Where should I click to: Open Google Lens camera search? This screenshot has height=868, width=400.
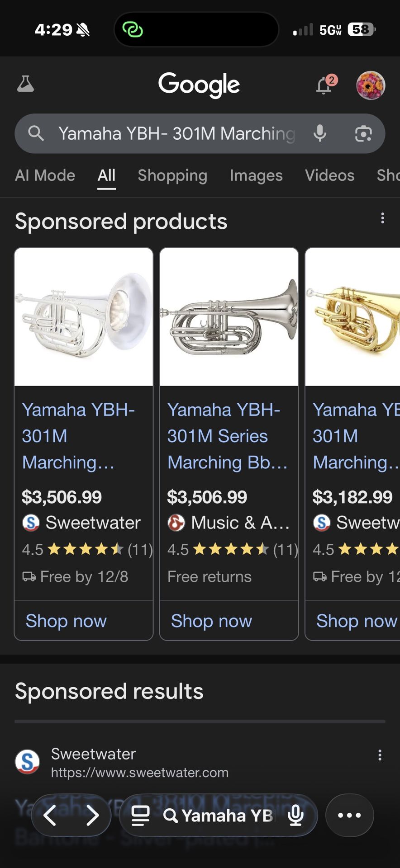point(363,133)
